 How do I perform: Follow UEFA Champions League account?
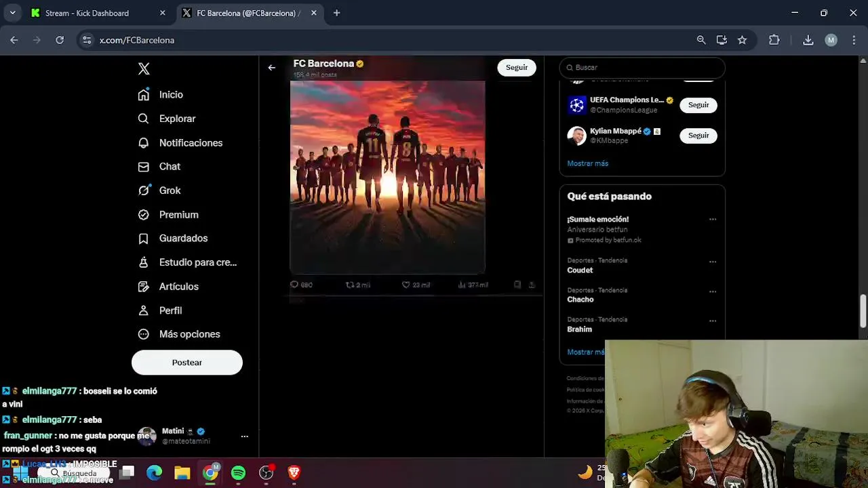(x=698, y=105)
